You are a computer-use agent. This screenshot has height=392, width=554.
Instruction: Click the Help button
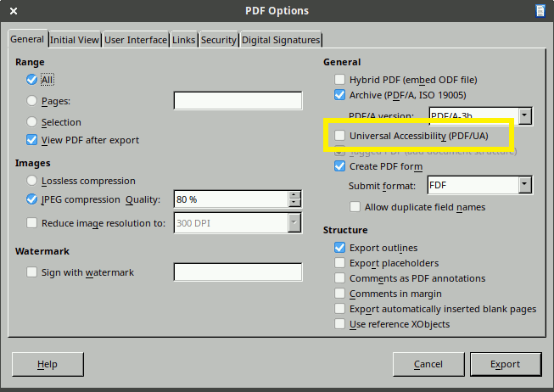tap(48, 364)
